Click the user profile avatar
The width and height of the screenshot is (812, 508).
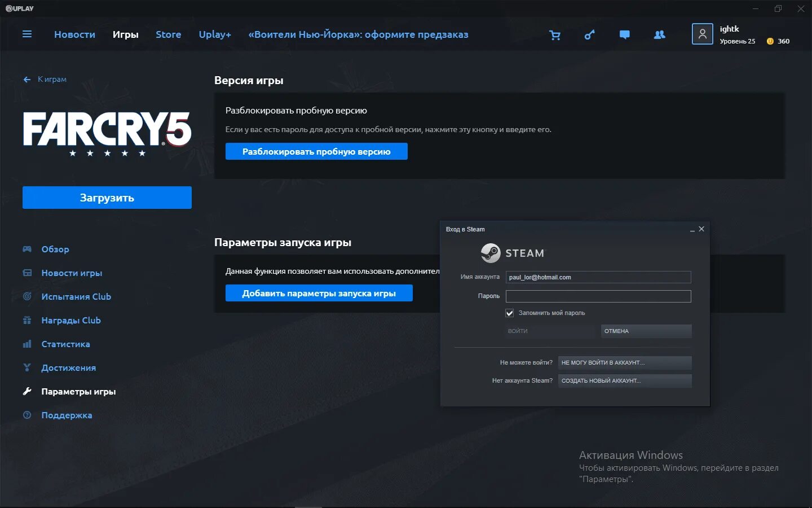[x=702, y=34]
